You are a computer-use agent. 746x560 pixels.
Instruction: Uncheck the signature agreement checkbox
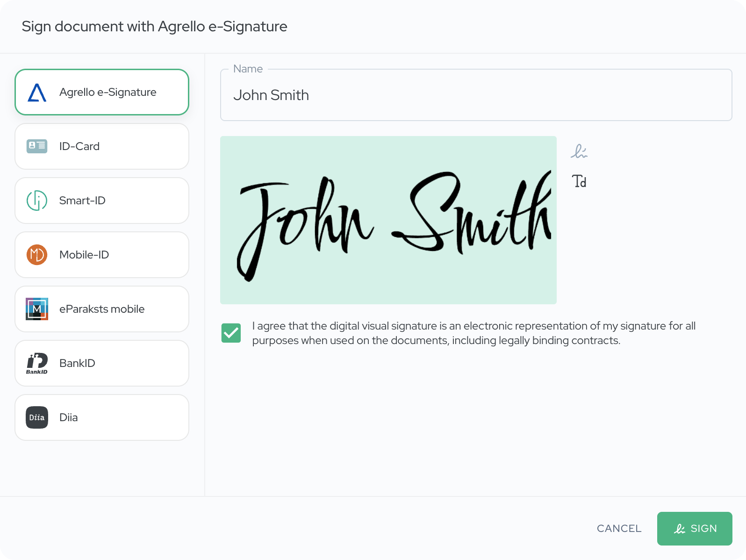pyautogui.click(x=231, y=333)
